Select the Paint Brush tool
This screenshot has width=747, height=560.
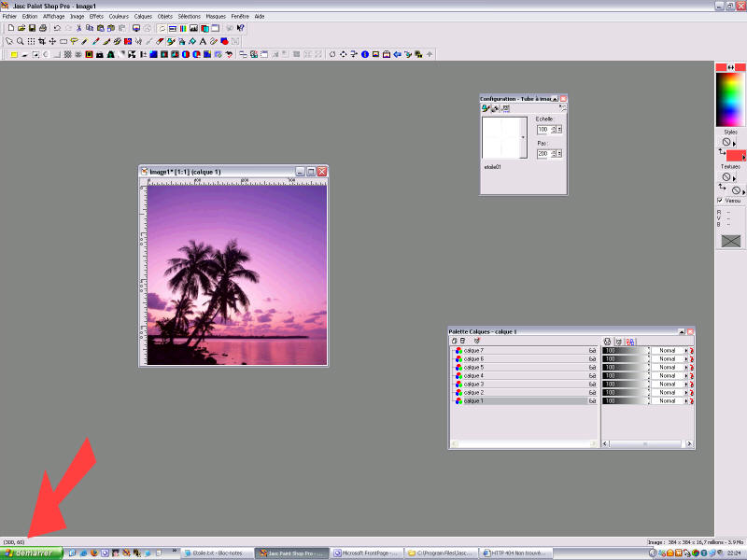106,41
